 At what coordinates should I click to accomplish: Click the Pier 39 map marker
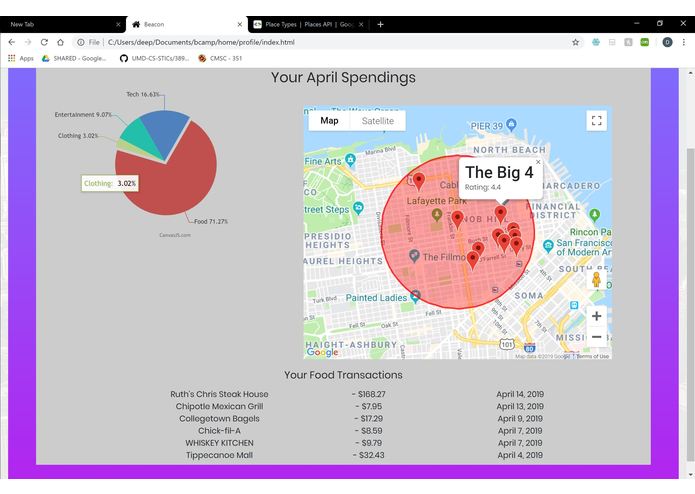coord(511,125)
